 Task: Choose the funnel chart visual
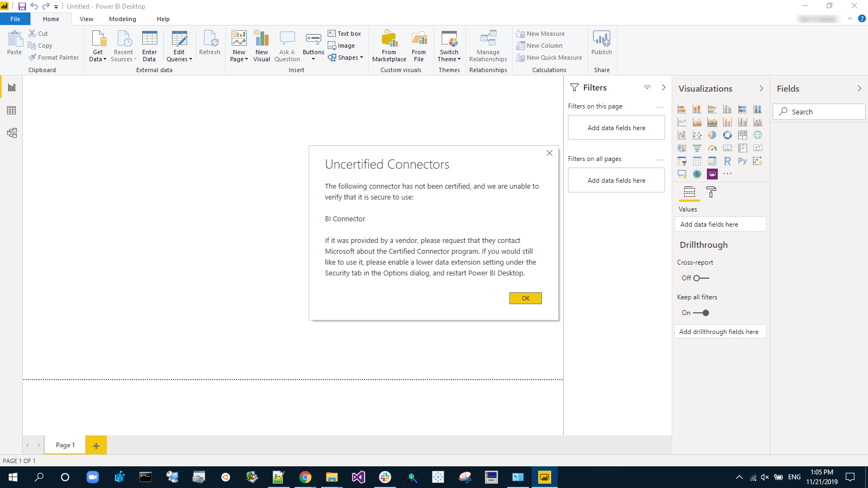(x=697, y=148)
